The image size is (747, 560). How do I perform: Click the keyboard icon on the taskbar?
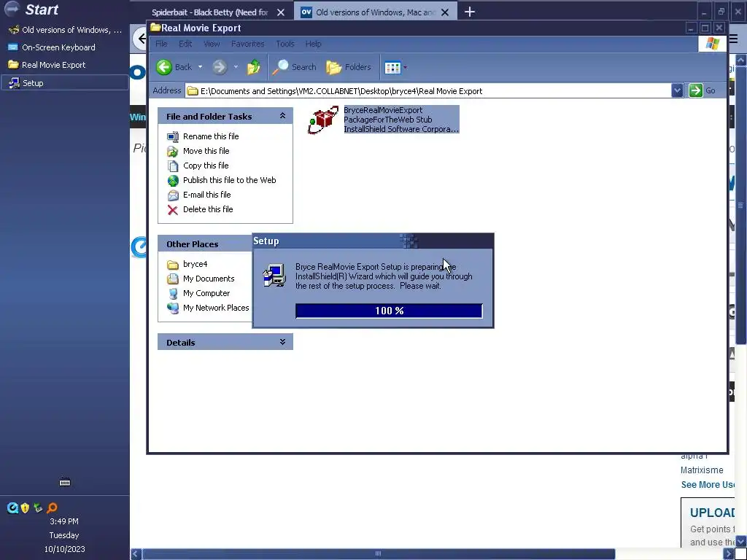[65, 483]
